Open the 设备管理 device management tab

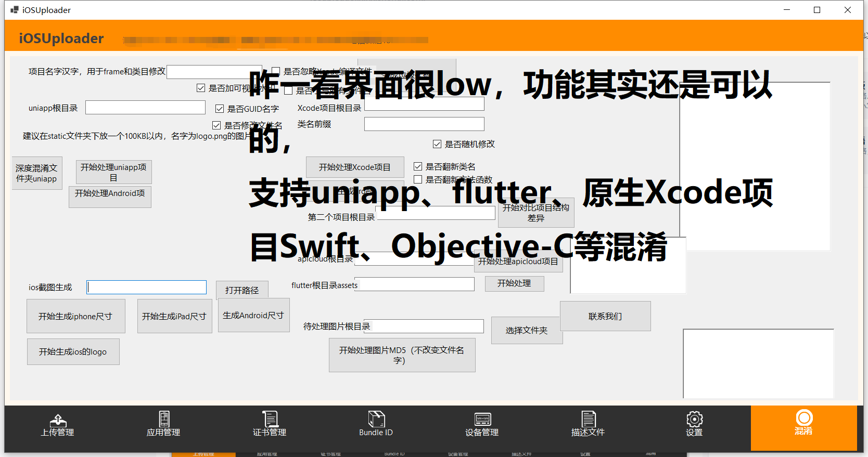coord(482,425)
